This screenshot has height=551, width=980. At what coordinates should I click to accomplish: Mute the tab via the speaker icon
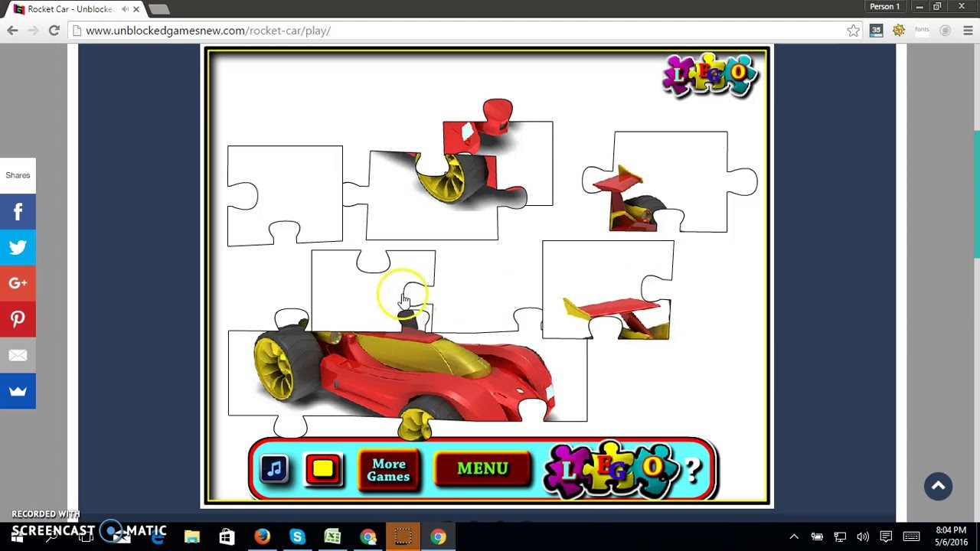click(125, 9)
